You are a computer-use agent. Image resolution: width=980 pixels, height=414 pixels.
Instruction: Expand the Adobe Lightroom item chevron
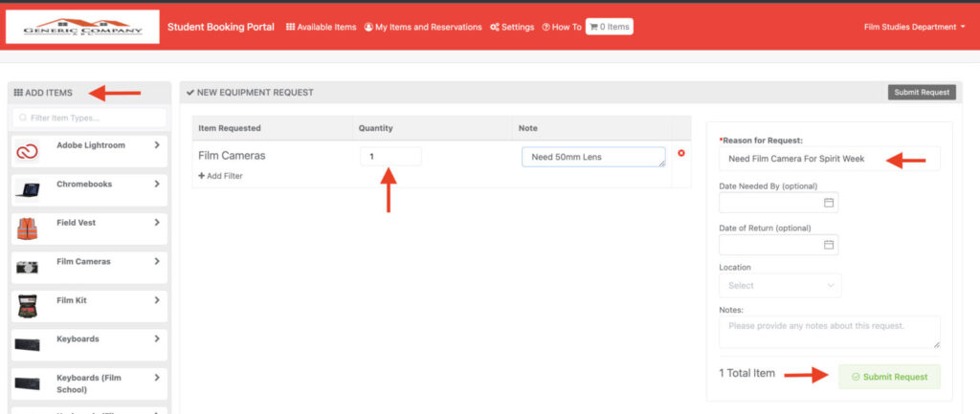tap(157, 145)
